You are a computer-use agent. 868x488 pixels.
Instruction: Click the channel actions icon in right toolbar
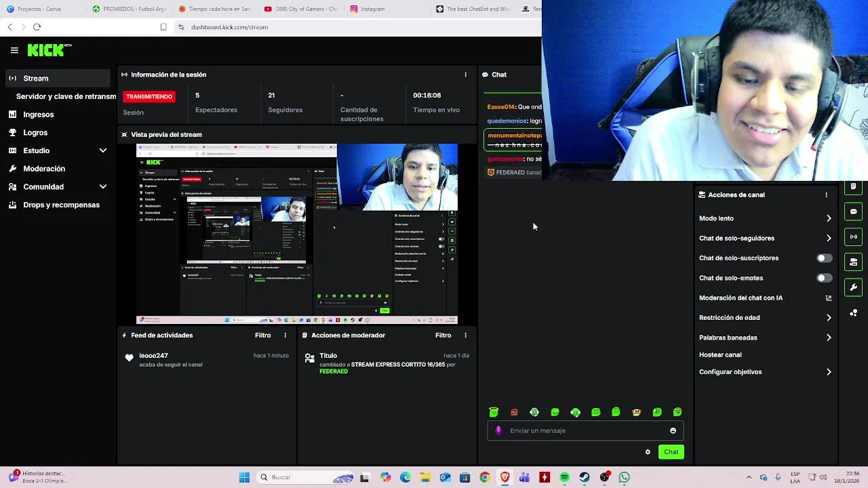853,262
